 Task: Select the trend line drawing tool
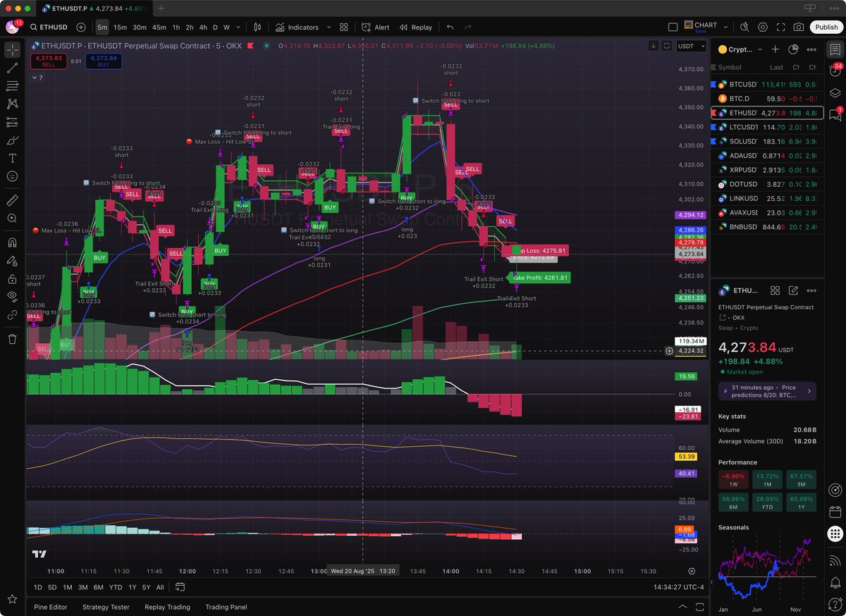coord(12,68)
